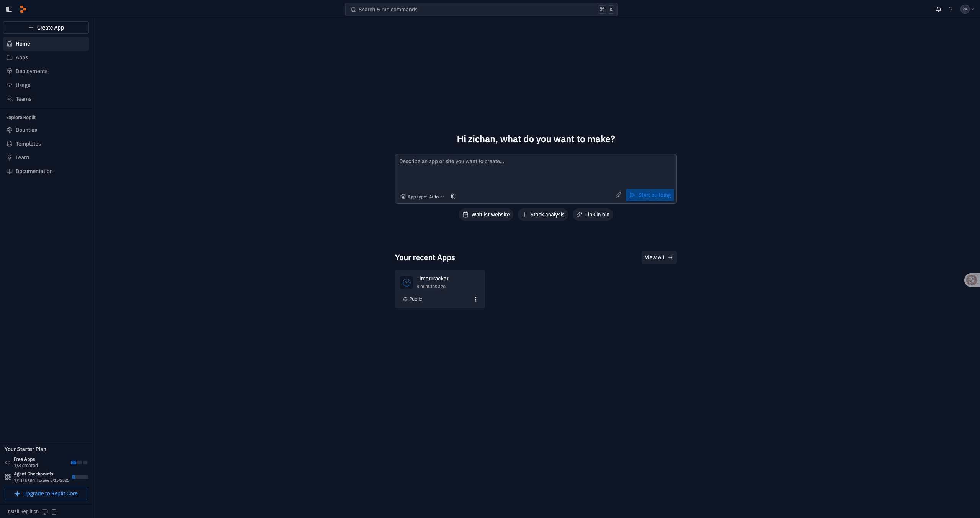Click the orange Replit logo

coord(23,9)
